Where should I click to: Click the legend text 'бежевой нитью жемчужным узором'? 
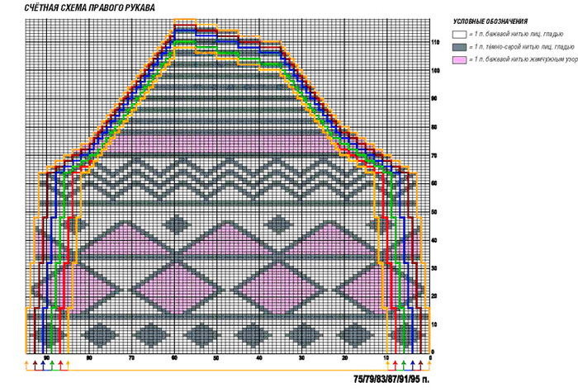click(531, 59)
